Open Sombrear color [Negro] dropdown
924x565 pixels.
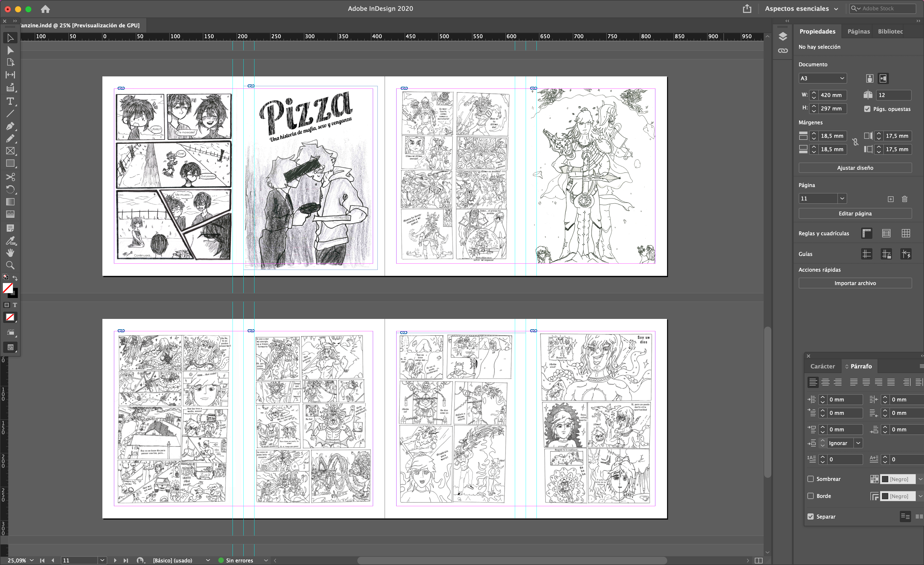[920, 479]
